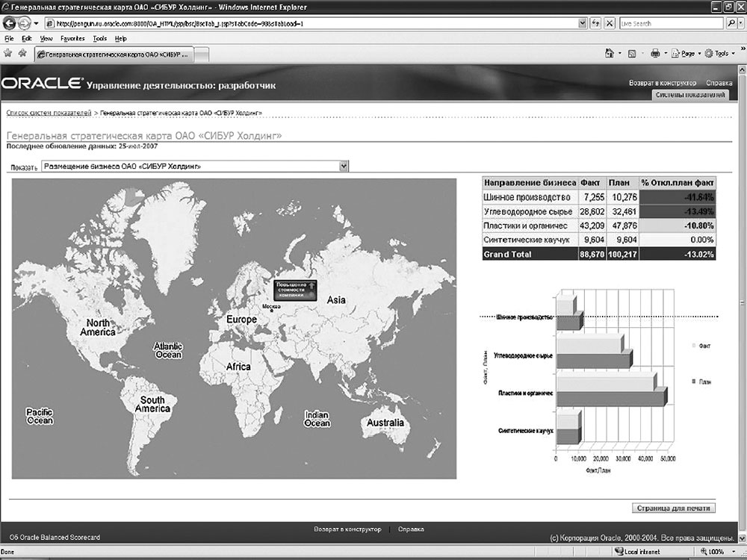This screenshot has height=560, width=747.
Task: Click the RSS feeds icon
Action: coord(632,54)
